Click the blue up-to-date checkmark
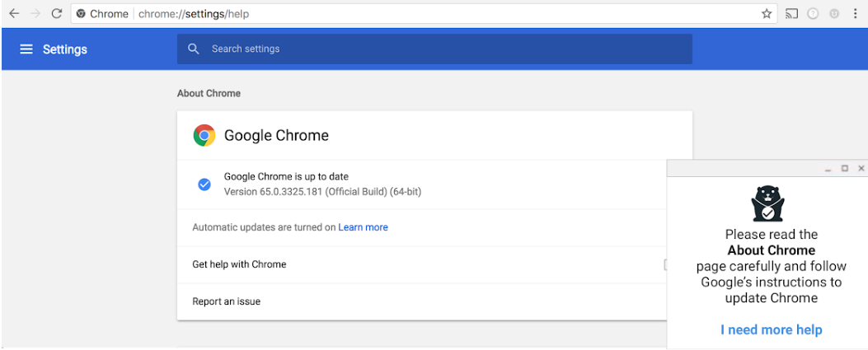 pyautogui.click(x=204, y=184)
